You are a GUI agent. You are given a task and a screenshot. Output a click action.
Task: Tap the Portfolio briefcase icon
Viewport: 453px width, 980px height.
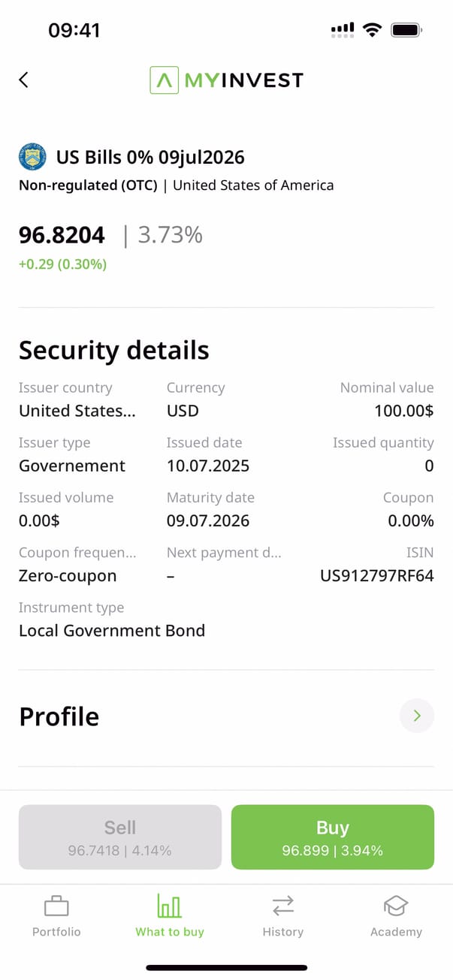56,906
